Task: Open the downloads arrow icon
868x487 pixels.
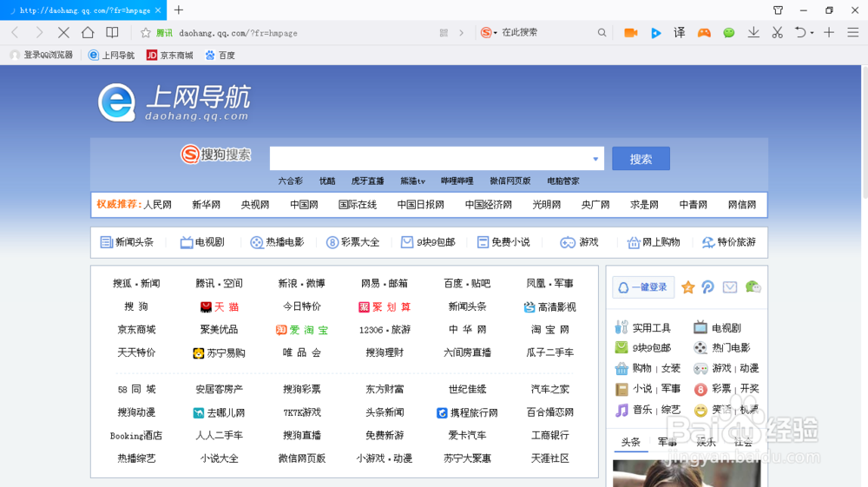Action: click(753, 33)
